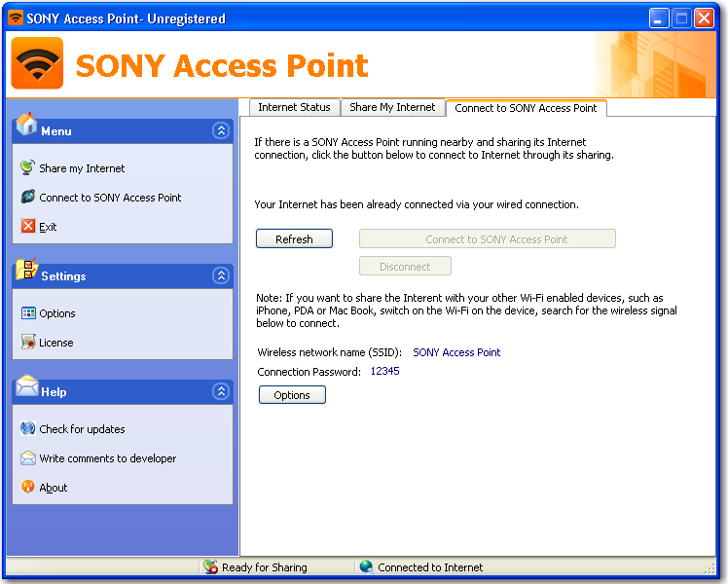Open Options text link under Settings
Image resolution: width=728 pixels, height=584 pixels.
click(57, 313)
